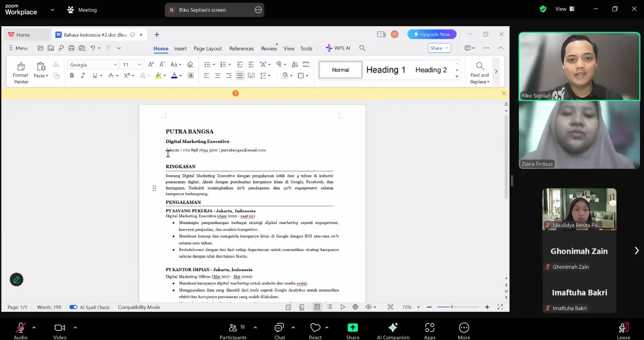Click the increase indent icon
Image resolution: width=644 pixels, height=340 pixels.
[x=251, y=64]
